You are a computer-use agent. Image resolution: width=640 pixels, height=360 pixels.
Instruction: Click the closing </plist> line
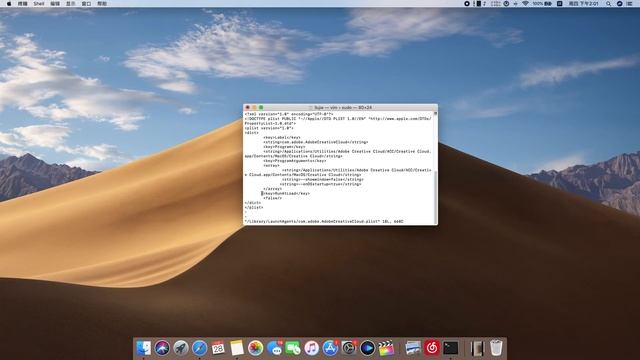254,207
